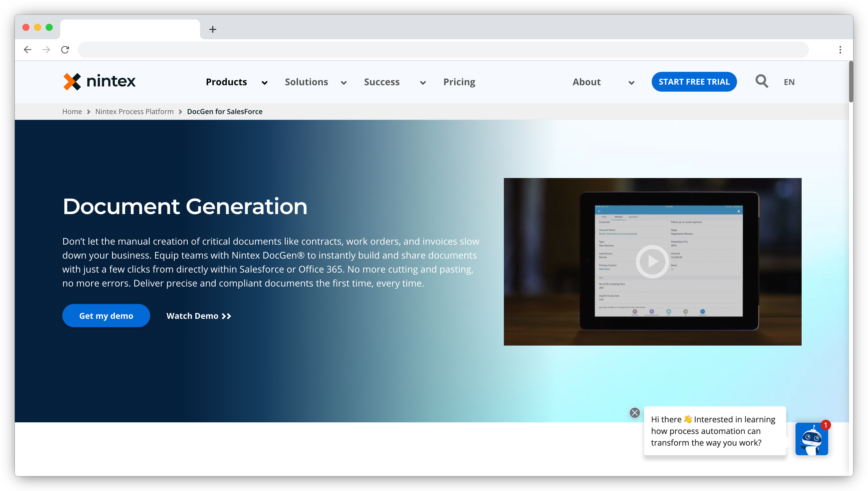
Task: Expand the About dropdown chevron
Action: click(x=631, y=83)
